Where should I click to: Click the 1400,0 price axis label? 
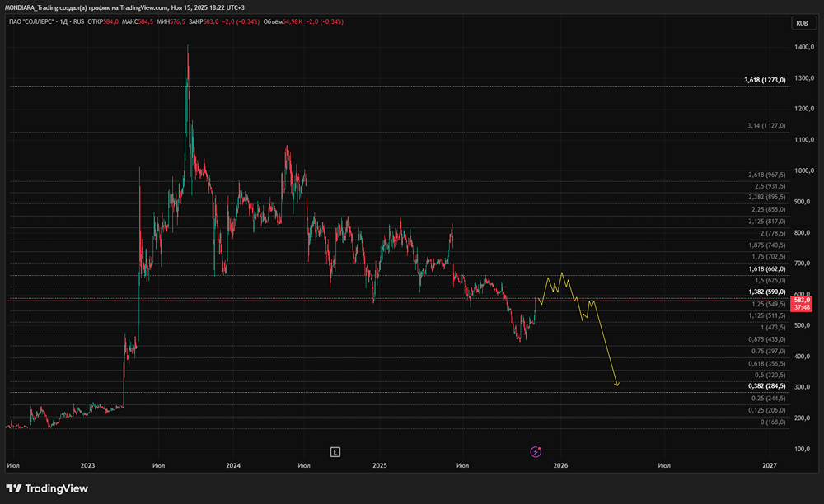point(804,47)
